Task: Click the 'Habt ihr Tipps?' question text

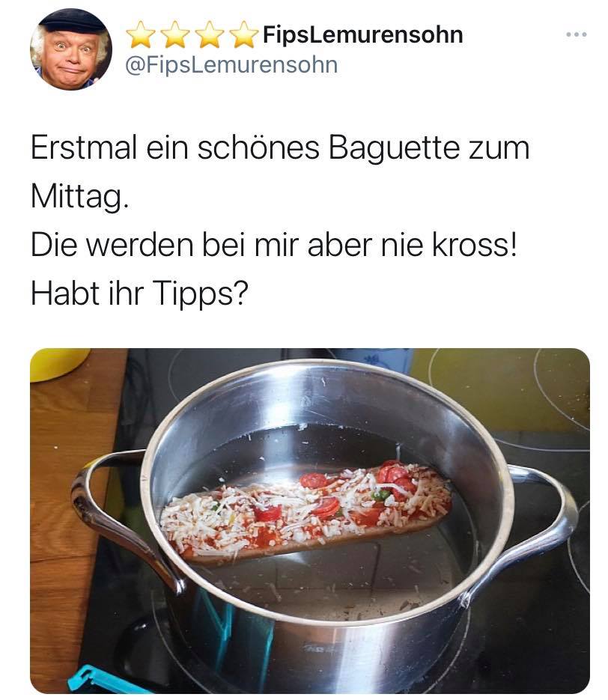Action: tap(139, 294)
